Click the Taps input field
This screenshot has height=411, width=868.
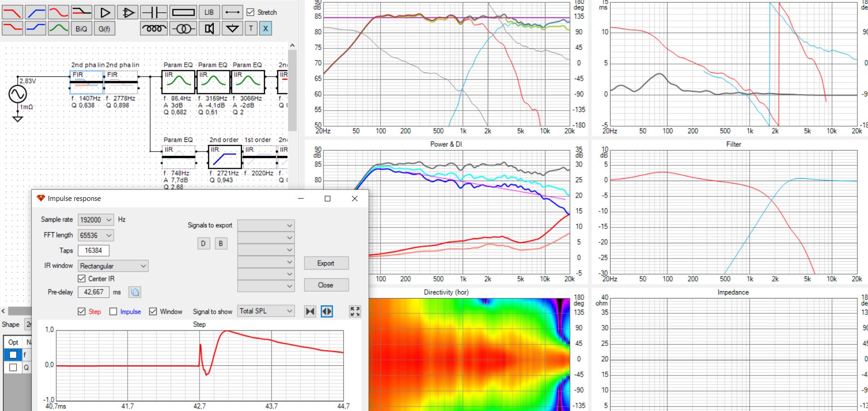[94, 251]
